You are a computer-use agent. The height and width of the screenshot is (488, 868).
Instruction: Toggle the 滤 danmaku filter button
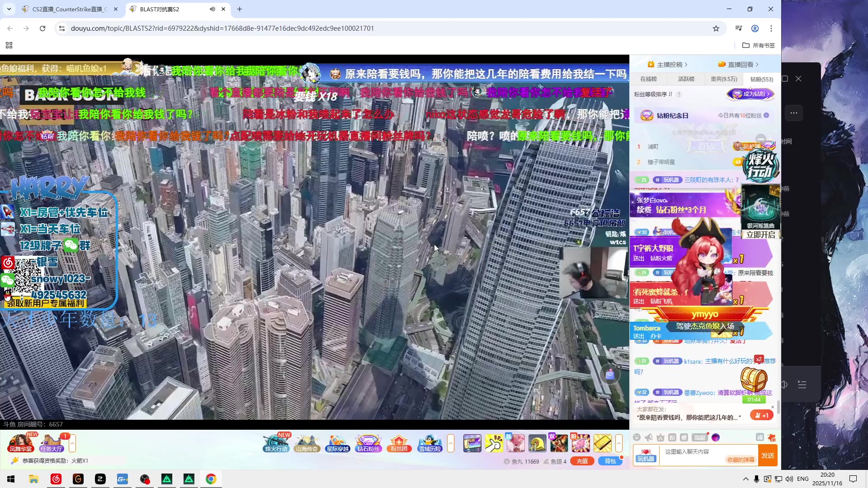pyautogui.click(x=759, y=437)
